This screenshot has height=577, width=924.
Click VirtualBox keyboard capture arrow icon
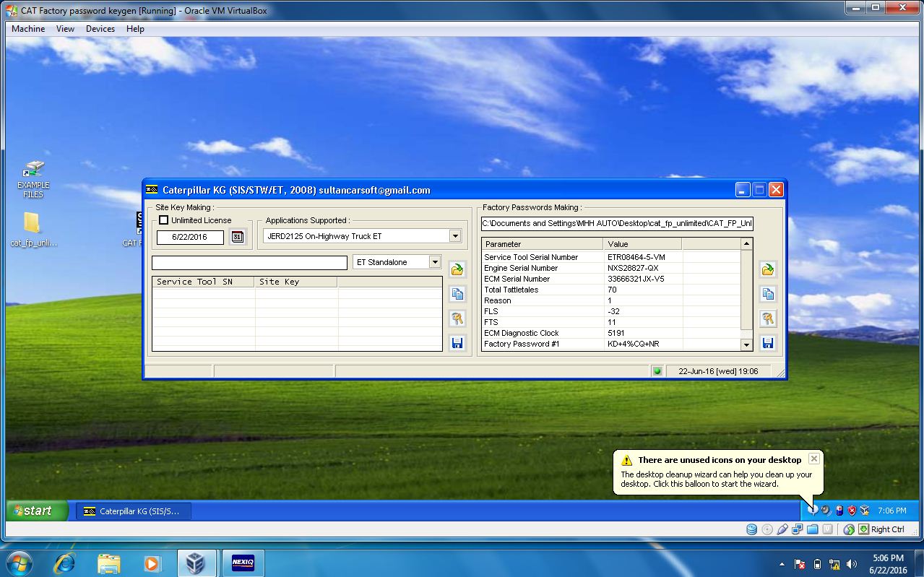pos(863,529)
